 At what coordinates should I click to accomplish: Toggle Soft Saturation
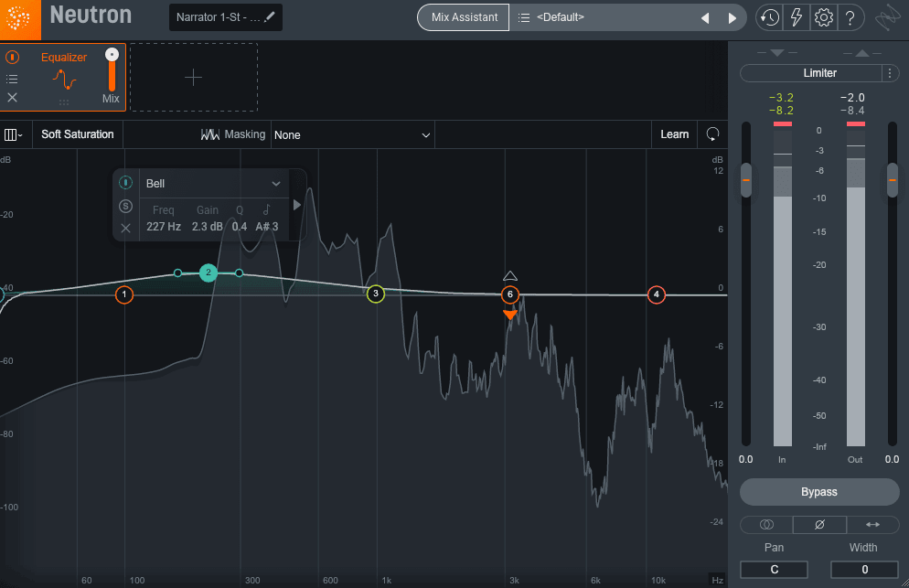77,134
